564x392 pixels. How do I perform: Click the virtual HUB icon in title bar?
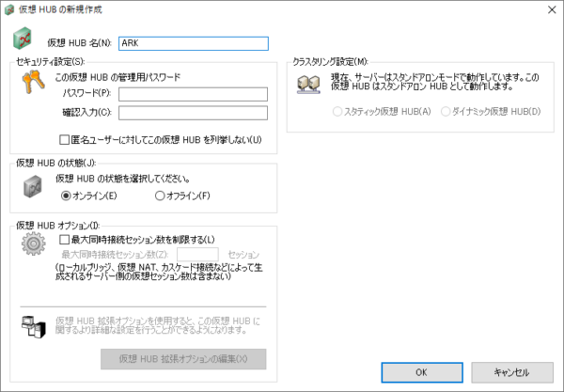[x=9, y=8]
